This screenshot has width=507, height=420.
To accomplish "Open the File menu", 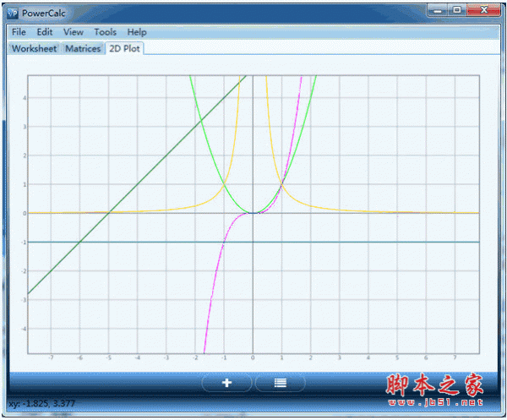I will [x=19, y=32].
